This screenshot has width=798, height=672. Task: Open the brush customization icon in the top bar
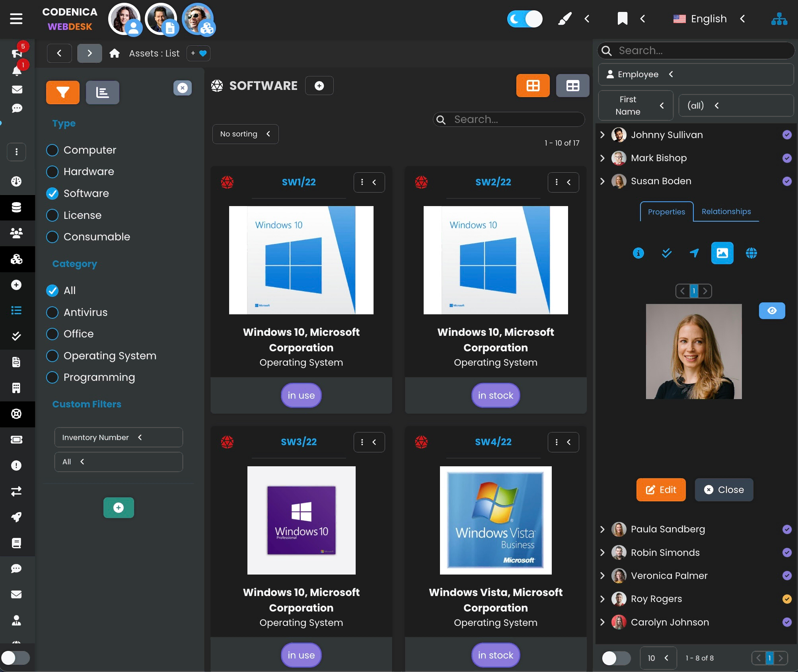coord(564,18)
